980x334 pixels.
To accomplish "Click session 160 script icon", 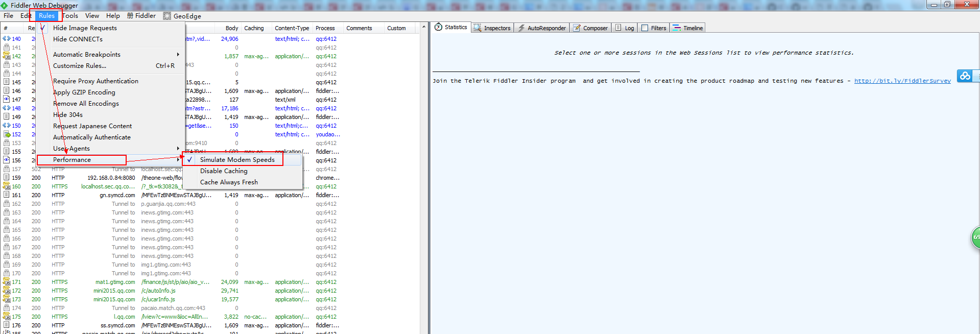I will tap(7, 186).
